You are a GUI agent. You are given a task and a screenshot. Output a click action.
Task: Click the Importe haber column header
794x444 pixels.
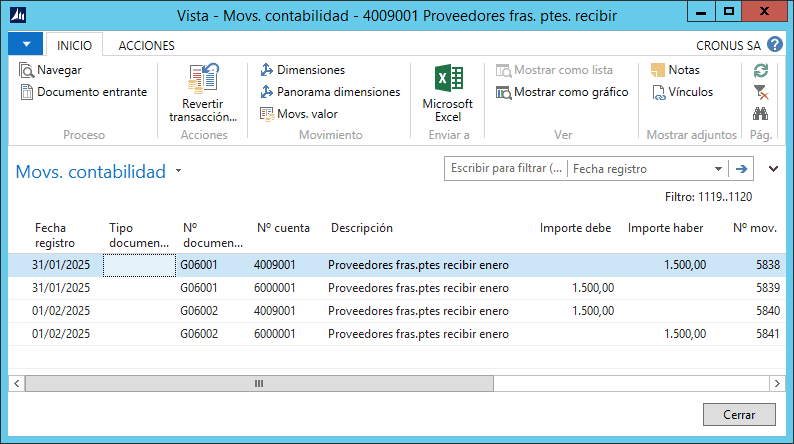tap(665, 228)
